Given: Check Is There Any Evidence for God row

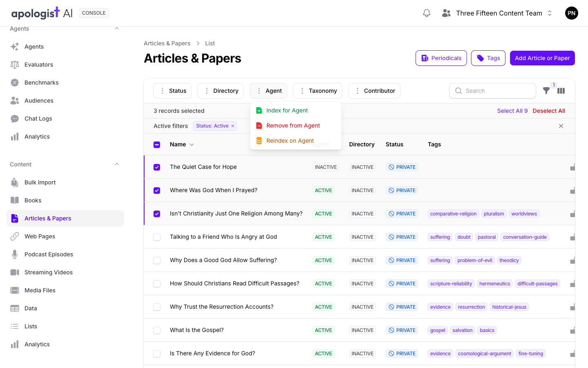Looking at the screenshot, I should 157,354.
